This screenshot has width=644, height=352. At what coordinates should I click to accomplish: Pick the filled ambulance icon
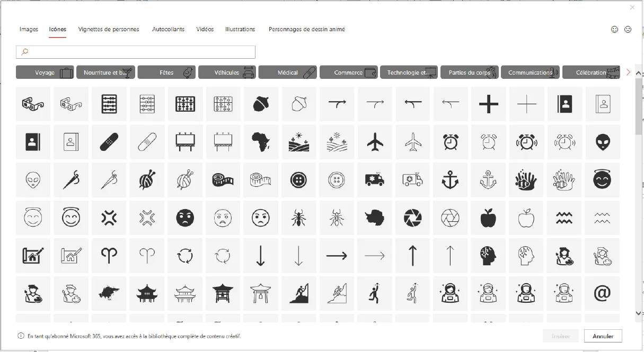374,180
